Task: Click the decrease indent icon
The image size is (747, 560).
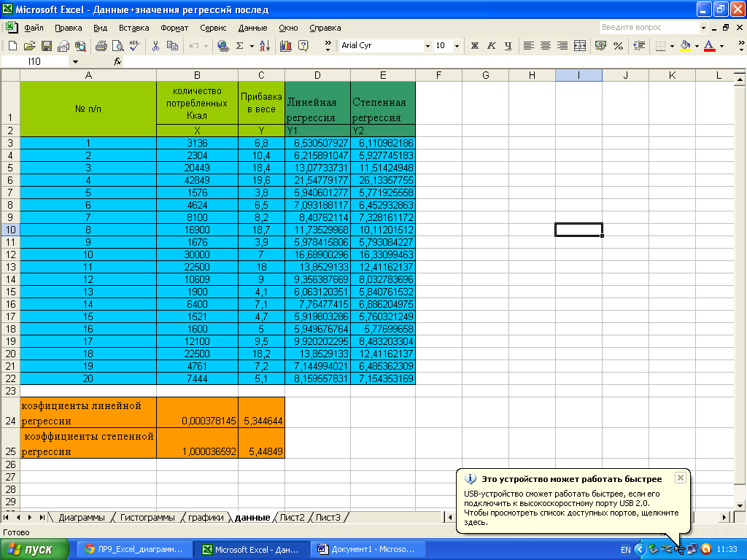Action: coord(639,46)
